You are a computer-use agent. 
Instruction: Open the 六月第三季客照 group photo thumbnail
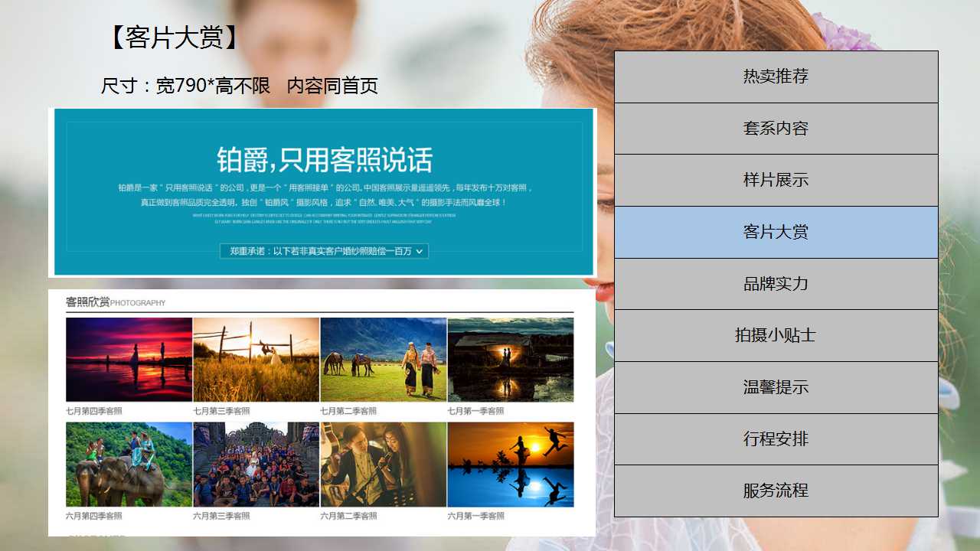click(256, 465)
